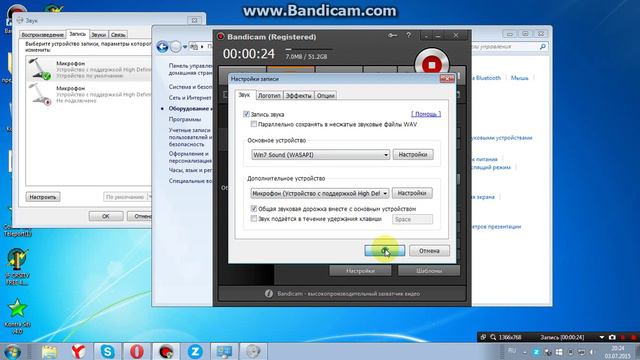Click Настройки for the additional device
Image resolution: width=640 pixels, height=360 pixels.
click(x=412, y=193)
